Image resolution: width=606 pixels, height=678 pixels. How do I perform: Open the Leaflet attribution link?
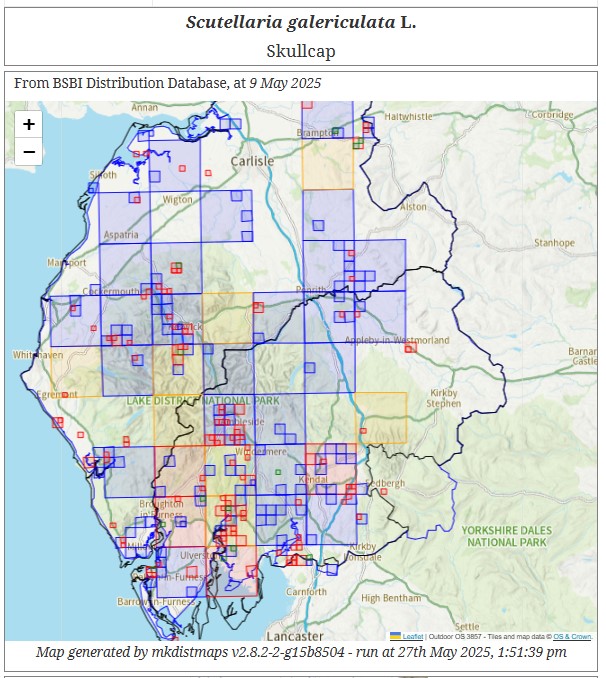[412, 636]
